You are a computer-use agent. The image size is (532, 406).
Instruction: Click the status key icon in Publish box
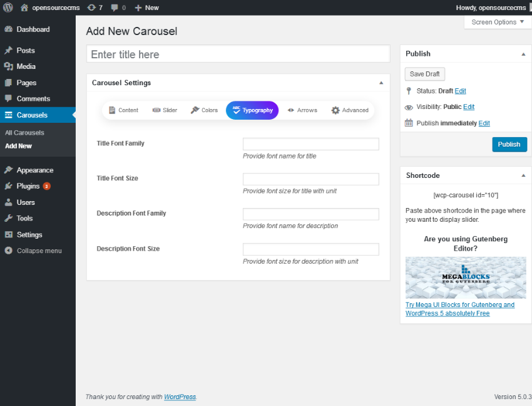tap(409, 91)
